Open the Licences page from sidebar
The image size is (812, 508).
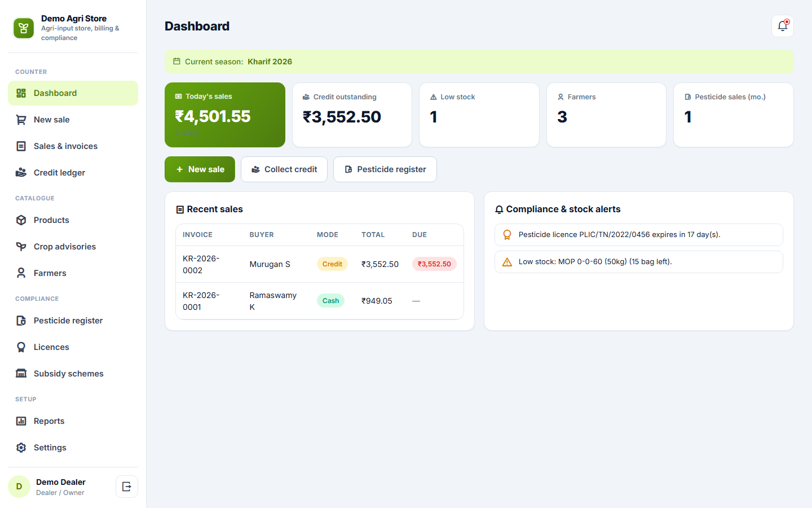73,347
